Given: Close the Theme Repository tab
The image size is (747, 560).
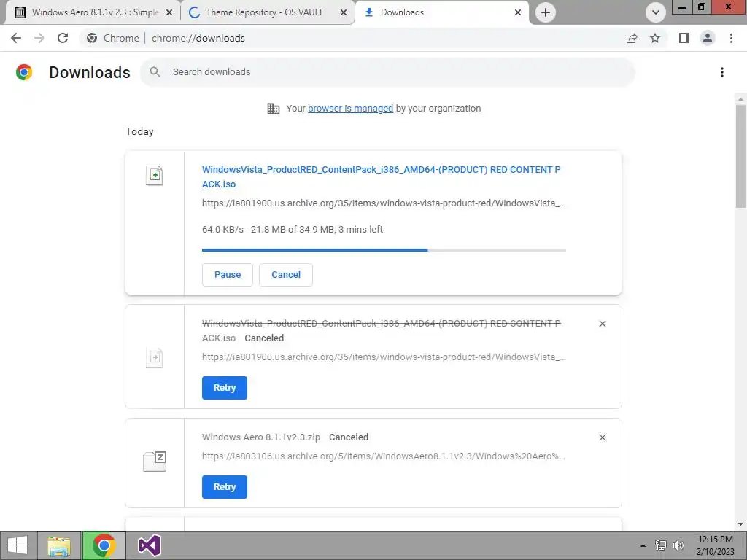Looking at the screenshot, I should [344, 13].
